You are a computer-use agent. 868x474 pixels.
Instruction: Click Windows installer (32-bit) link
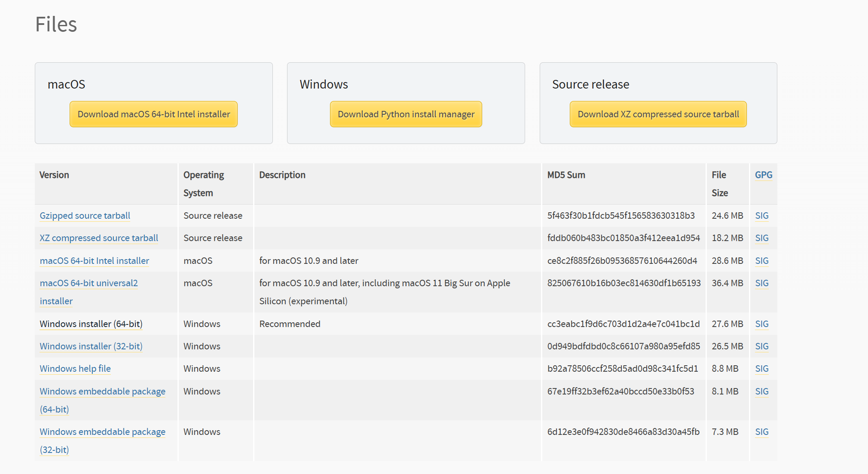click(x=91, y=346)
